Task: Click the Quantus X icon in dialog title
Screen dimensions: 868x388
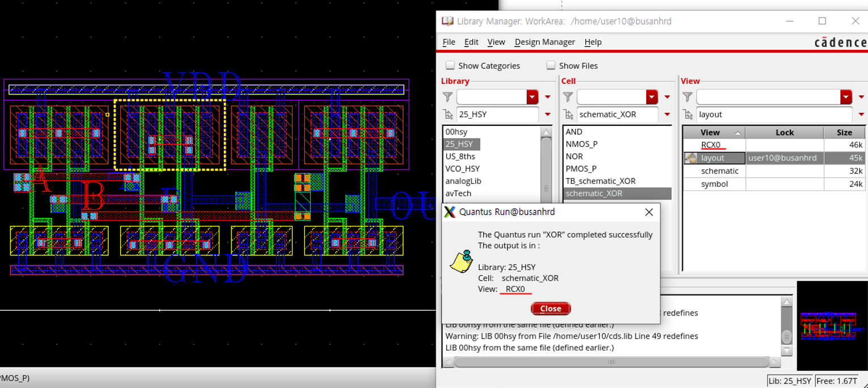Action: tap(450, 212)
